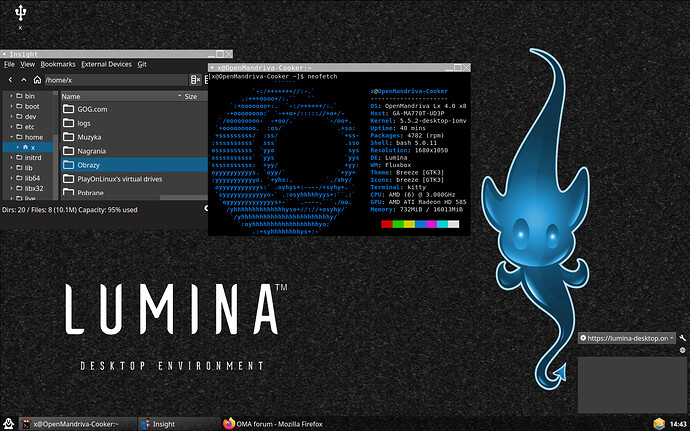Viewport: 690px width, 431px height.
Task: Click green color block in neofetch
Action: (398, 224)
